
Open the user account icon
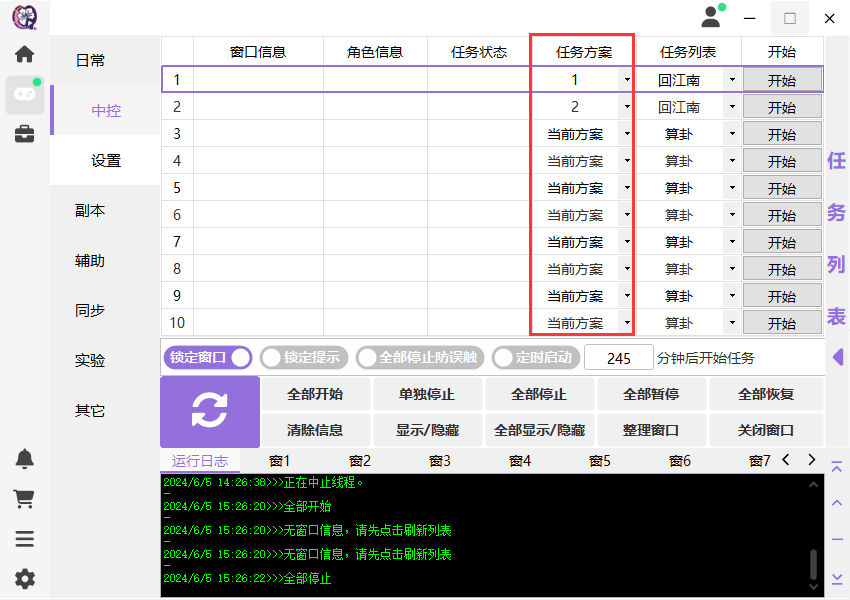(712, 16)
